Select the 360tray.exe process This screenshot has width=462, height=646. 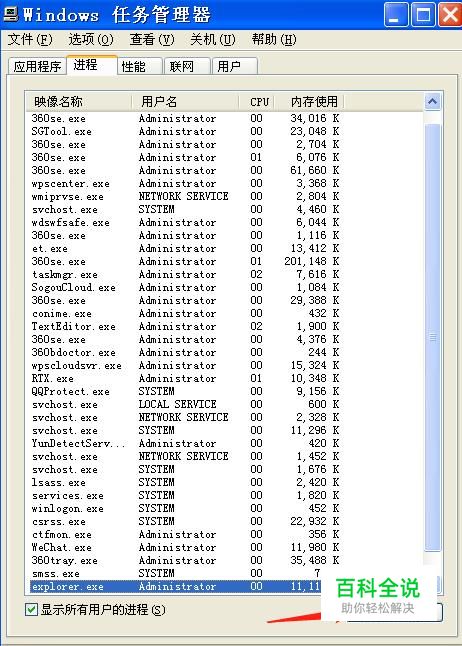click(185, 561)
